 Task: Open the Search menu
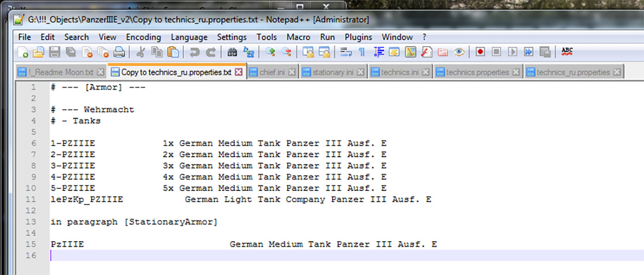(x=76, y=37)
